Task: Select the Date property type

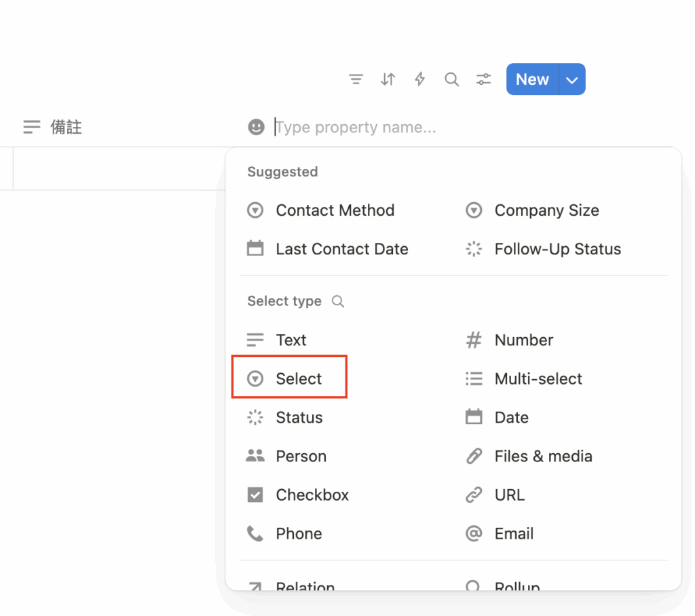Action: [x=497, y=417]
